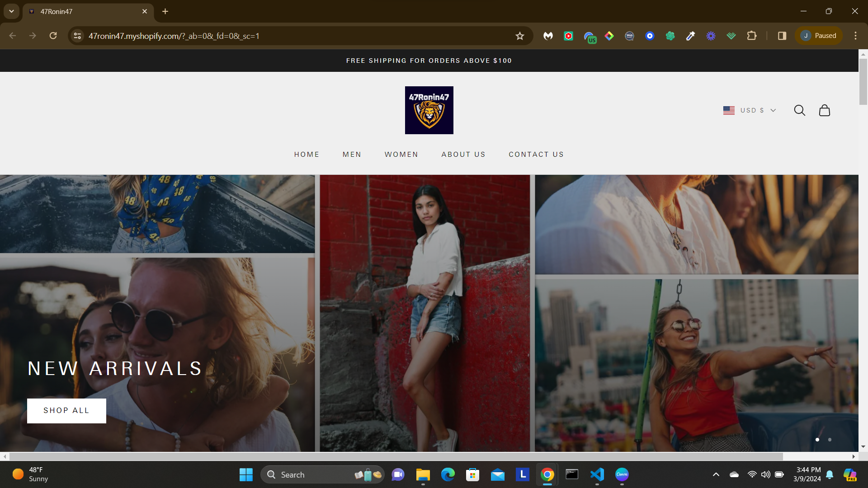Open the web globe extension icon

tap(630, 36)
